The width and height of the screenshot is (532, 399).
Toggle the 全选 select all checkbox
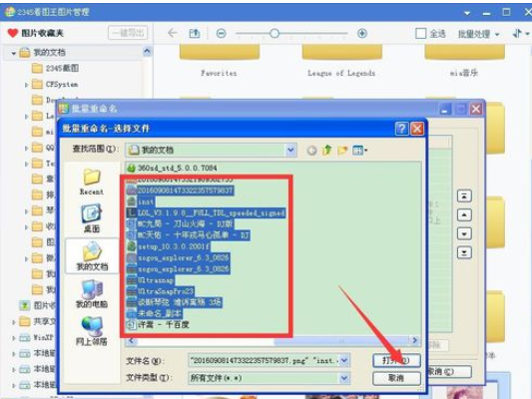[x=421, y=33]
